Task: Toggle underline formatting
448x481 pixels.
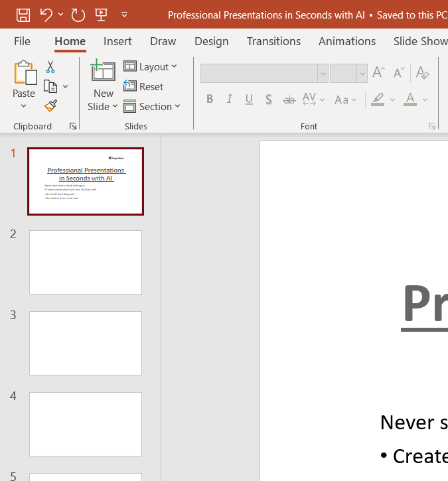Action: [249, 100]
